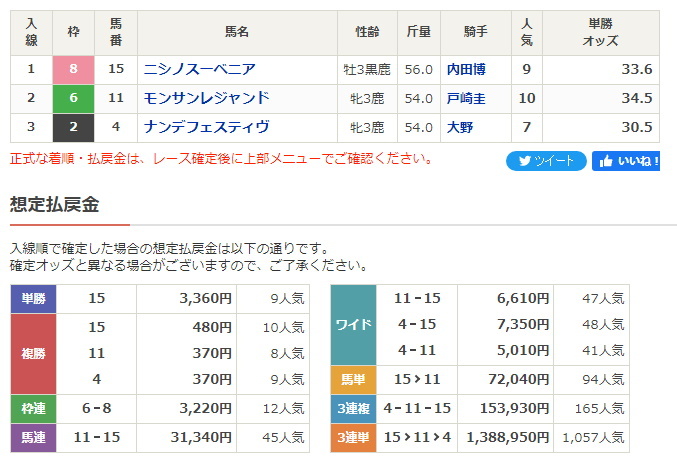This screenshot has height=462, width=677.
Task: Click the green frame number 6 cell
Action: pos(73,98)
